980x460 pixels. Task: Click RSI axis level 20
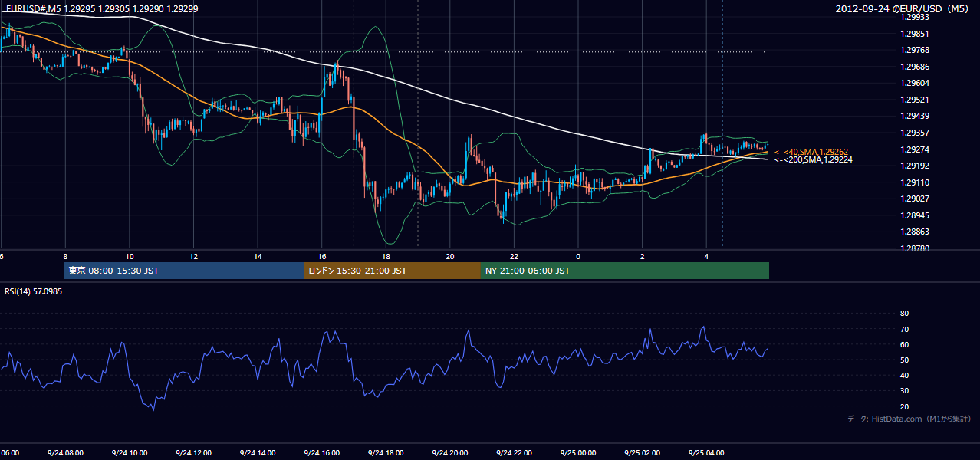pos(904,406)
